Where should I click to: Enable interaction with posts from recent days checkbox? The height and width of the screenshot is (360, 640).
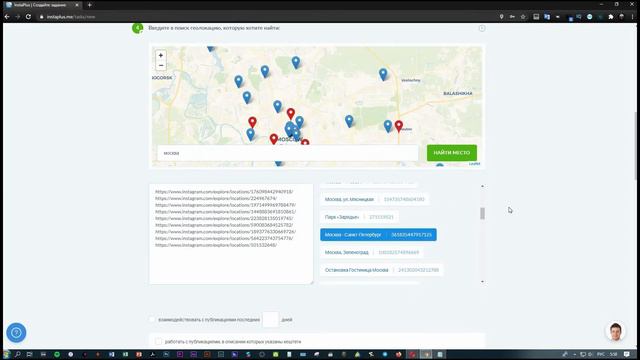[x=152, y=320]
